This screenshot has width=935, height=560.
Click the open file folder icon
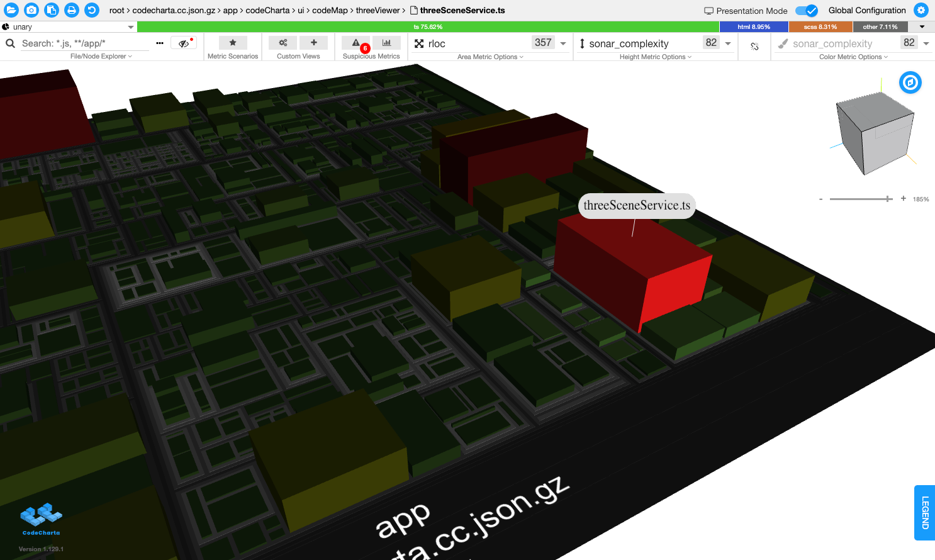(x=11, y=10)
